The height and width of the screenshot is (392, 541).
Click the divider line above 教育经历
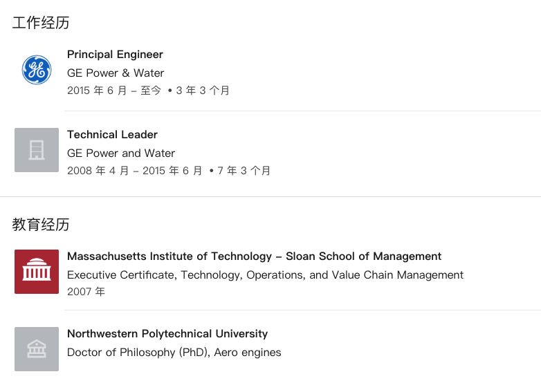coord(270,197)
